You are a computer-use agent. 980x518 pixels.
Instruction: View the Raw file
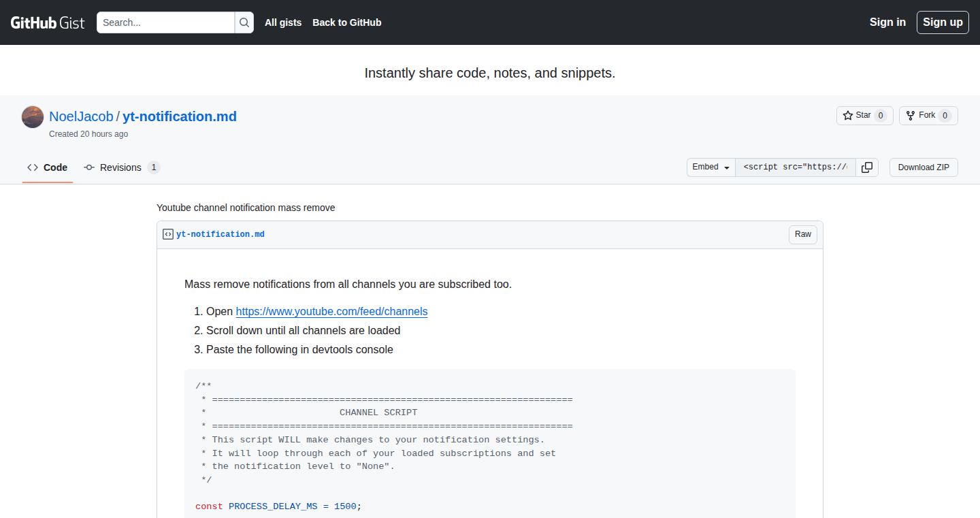[x=803, y=234]
